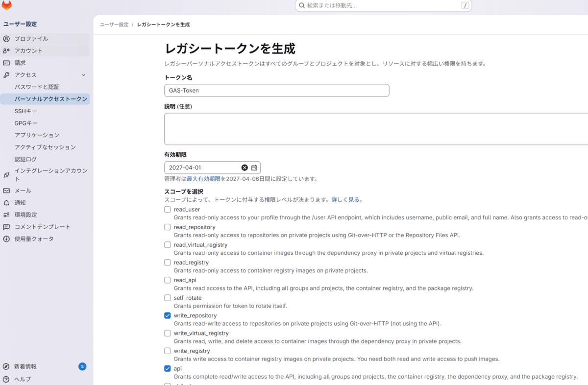Click the 詳しく見る link

pyautogui.click(x=345, y=200)
